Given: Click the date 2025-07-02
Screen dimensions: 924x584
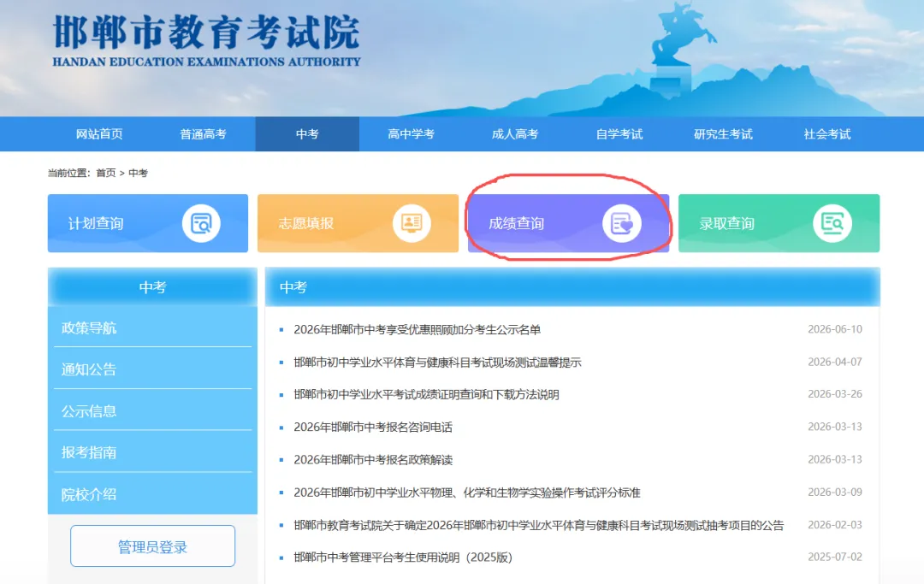Looking at the screenshot, I should coord(834,557).
